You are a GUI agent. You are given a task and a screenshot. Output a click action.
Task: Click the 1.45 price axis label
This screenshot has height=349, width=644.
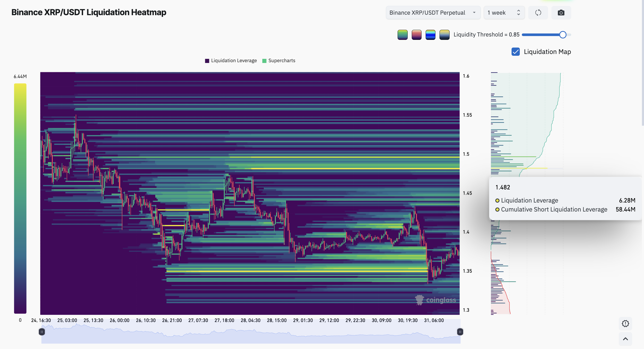pyautogui.click(x=467, y=193)
